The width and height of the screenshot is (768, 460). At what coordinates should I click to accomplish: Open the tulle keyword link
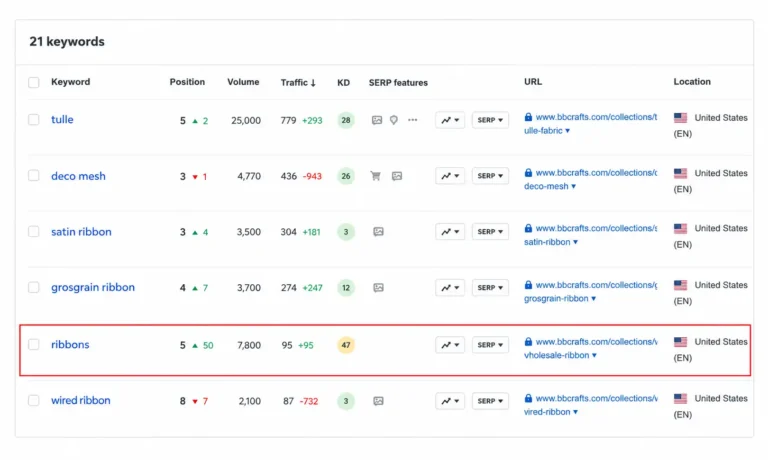point(62,120)
